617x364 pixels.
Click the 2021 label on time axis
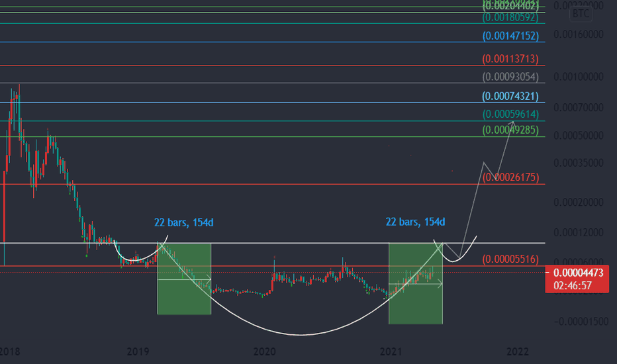tap(391, 351)
